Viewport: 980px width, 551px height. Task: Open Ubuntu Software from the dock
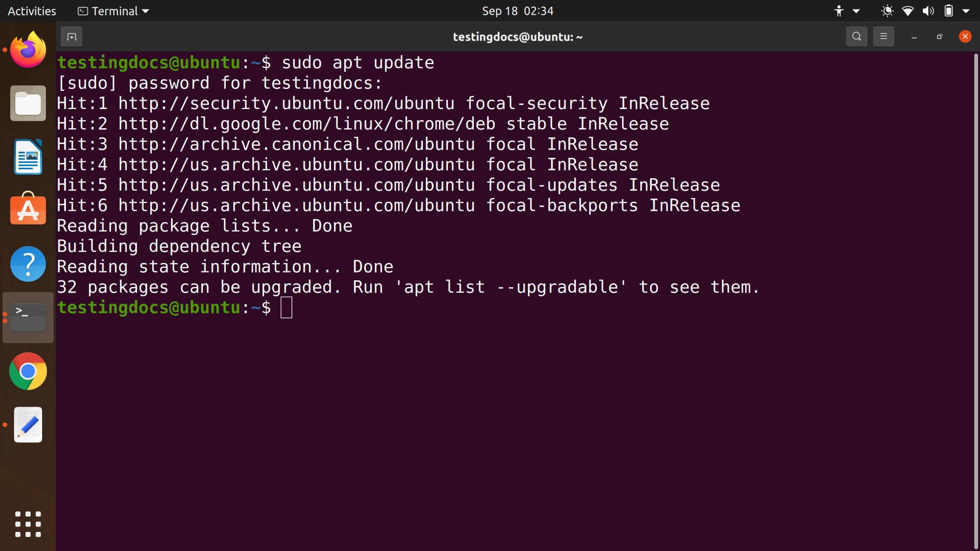27,210
